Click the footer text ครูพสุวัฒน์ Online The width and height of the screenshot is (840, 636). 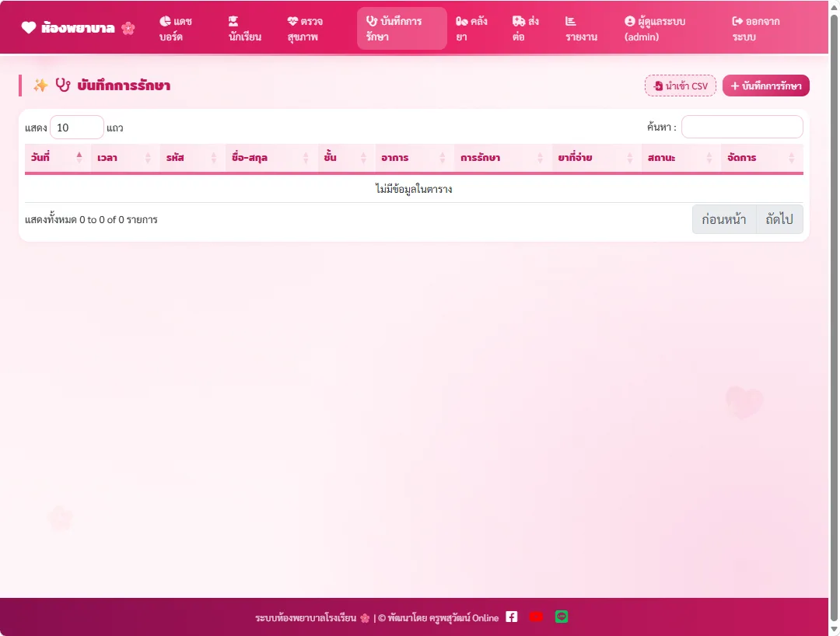pos(464,618)
